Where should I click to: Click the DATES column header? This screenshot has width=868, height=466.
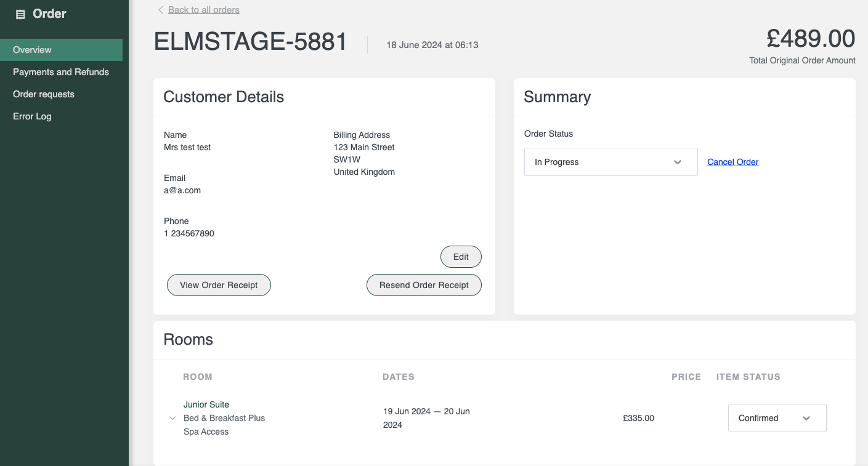399,377
